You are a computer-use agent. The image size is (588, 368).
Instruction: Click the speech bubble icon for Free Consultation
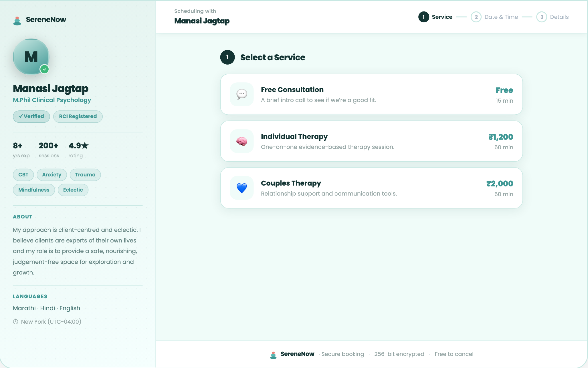coord(242,94)
